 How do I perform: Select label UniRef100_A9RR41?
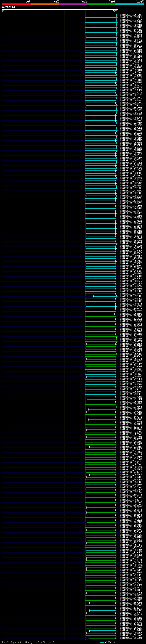click(x=131, y=40)
